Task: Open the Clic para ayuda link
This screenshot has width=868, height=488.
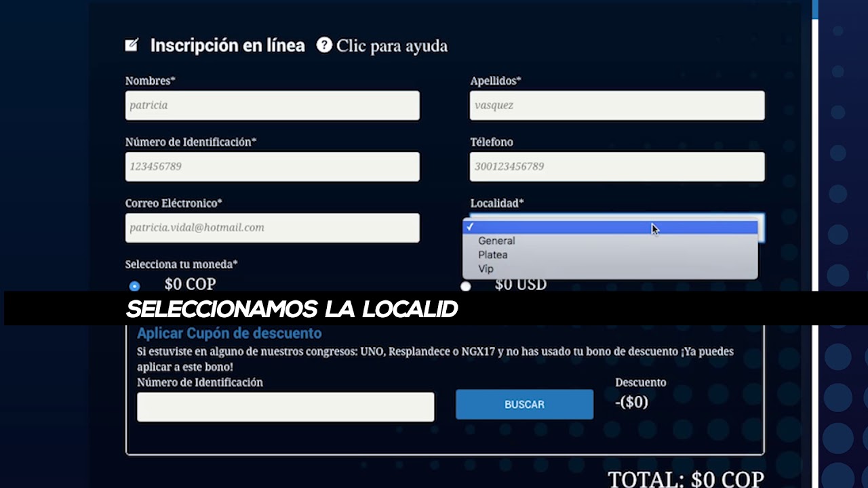Action: coord(392,46)
